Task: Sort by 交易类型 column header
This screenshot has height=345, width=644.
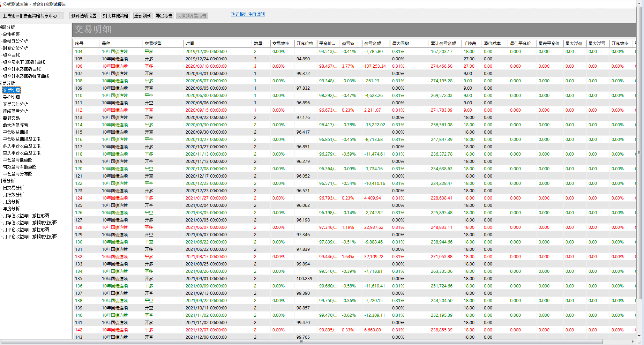Action: 163,44
